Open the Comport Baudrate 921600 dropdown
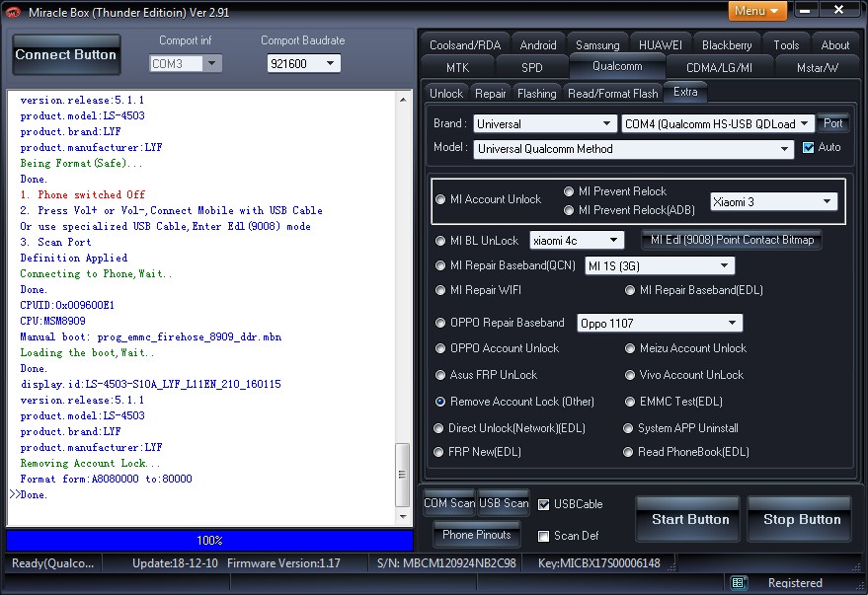This screenshot has height=595, width=868. coord(303,63)
